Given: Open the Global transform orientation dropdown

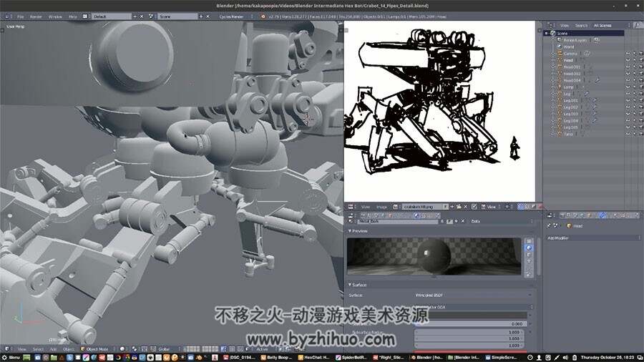Looking at the screenshot, I should click(x=167, y=349).
